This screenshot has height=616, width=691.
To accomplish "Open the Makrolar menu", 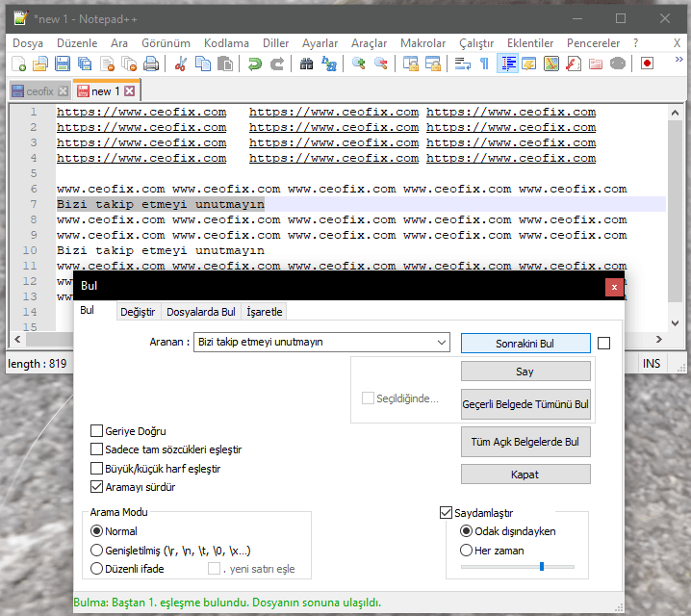I will (x=423, y=43).
